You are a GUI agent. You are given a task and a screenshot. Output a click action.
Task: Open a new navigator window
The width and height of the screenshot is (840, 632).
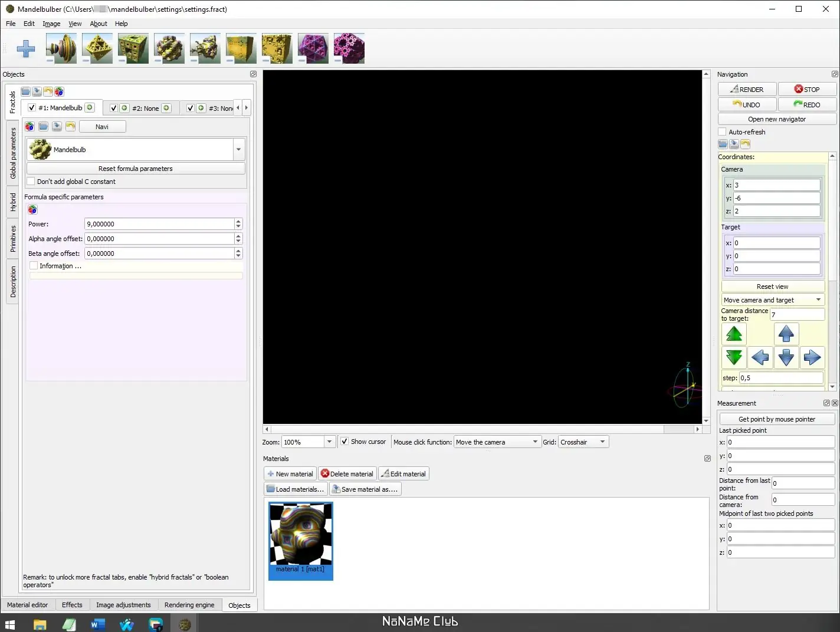[x=777, y=119]
